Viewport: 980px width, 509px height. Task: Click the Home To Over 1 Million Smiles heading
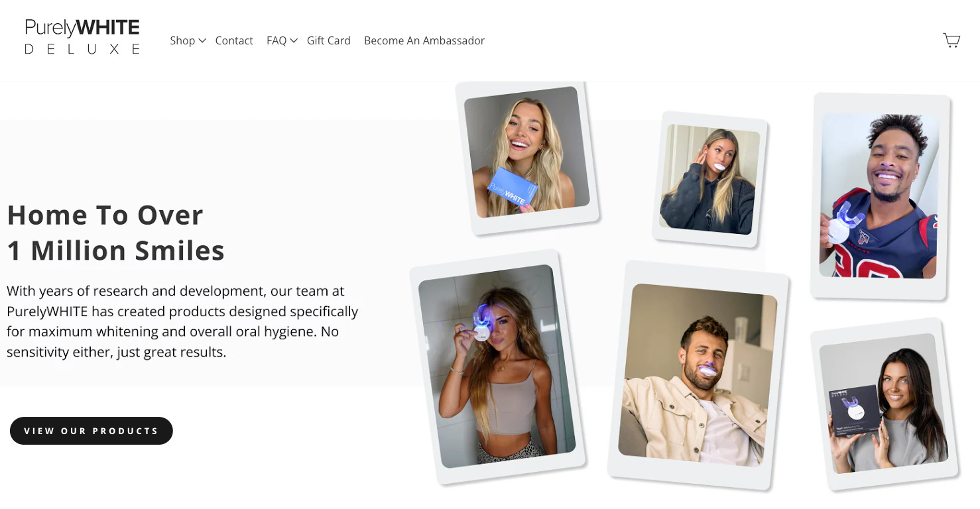pos(116,233)
